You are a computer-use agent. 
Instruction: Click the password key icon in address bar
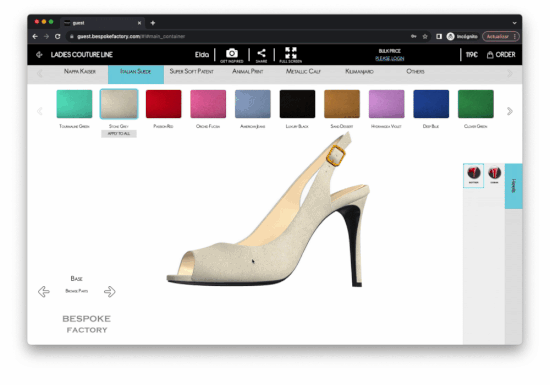414,36
